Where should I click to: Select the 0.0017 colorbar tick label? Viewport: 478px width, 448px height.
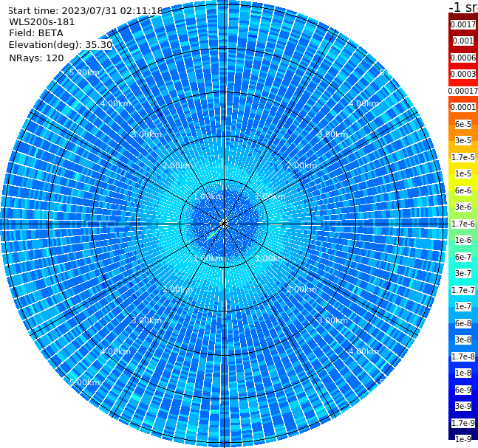tap(463, 24)
